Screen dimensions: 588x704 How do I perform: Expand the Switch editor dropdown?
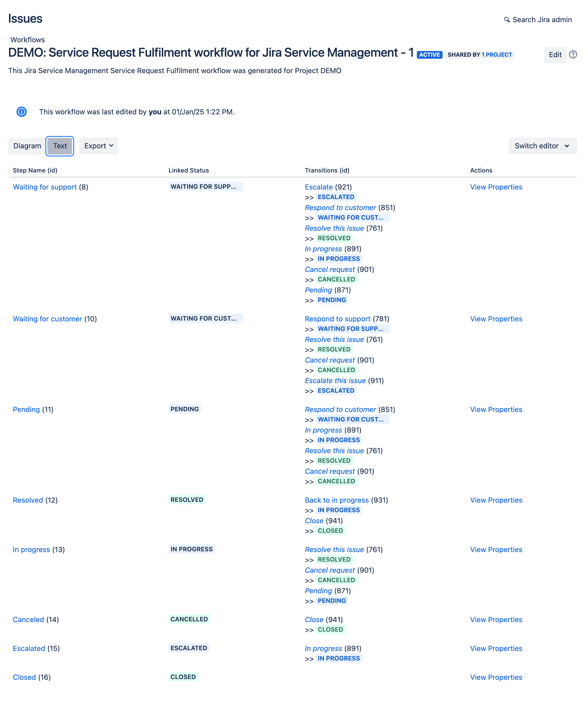coord(542,146)
